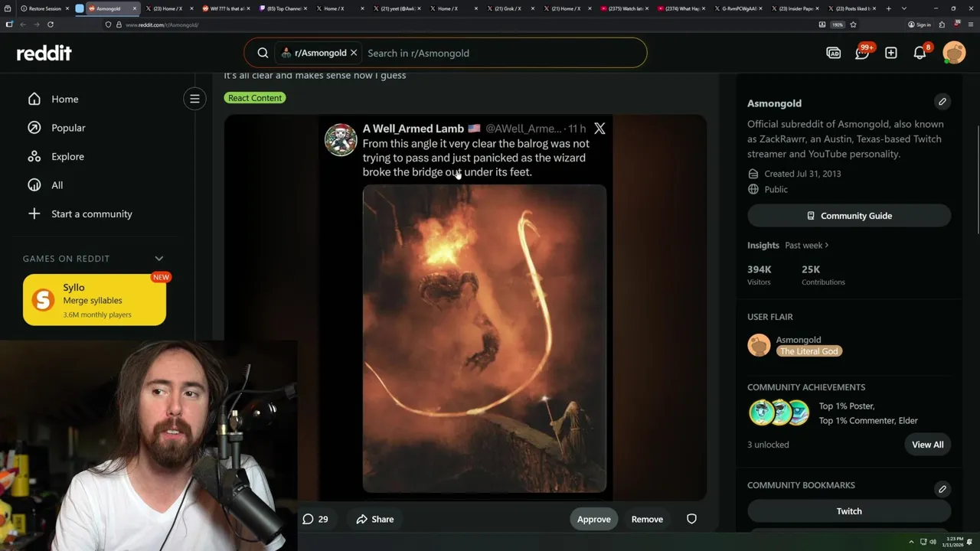
Task: Open the notifications bell
Action: click(x=920, y=53)
